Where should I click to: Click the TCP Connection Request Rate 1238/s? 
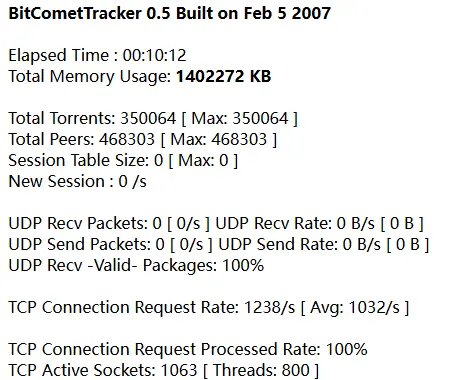[x=152, y=308]
